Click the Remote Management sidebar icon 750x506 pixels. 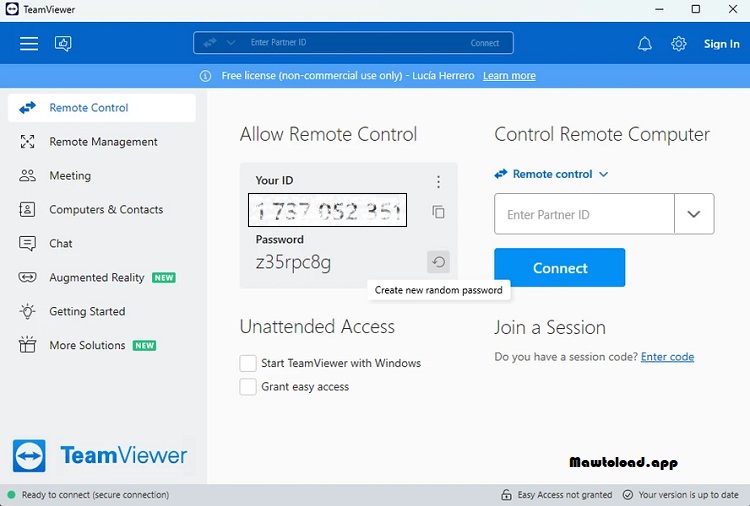point(27,142)
